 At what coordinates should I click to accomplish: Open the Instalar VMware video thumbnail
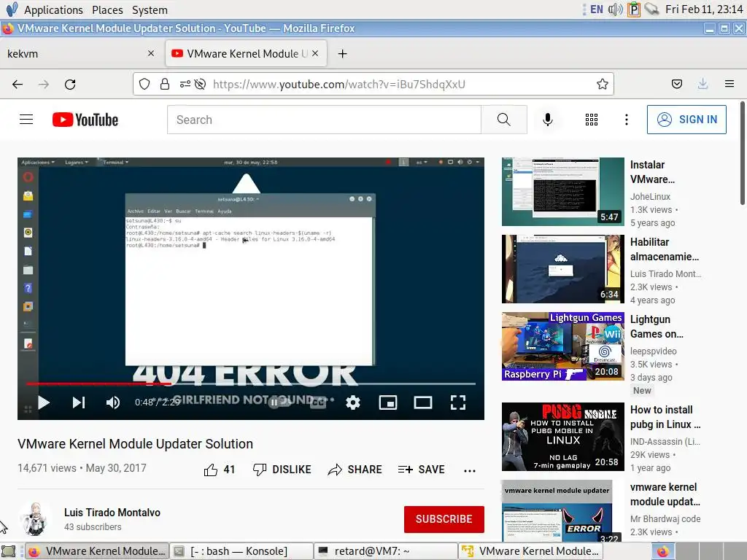pos(562,192)
